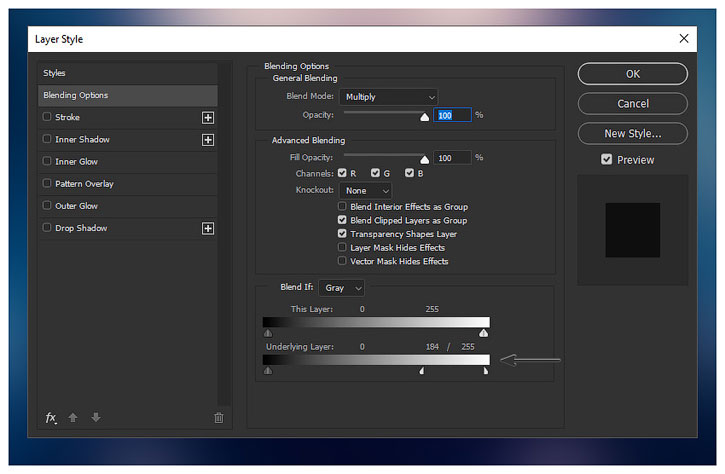
Task: Add another Drop Shadow with plus icon
Action: (208, 228)
